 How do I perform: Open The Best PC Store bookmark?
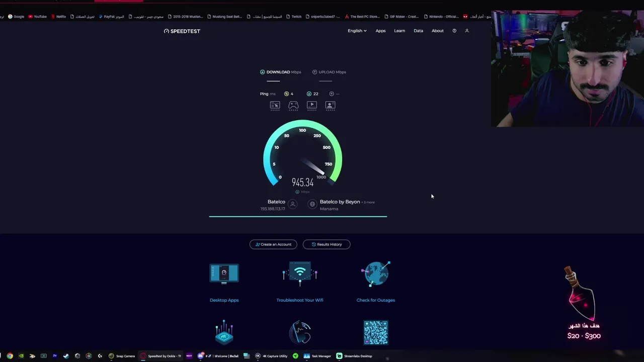(362, 17)
